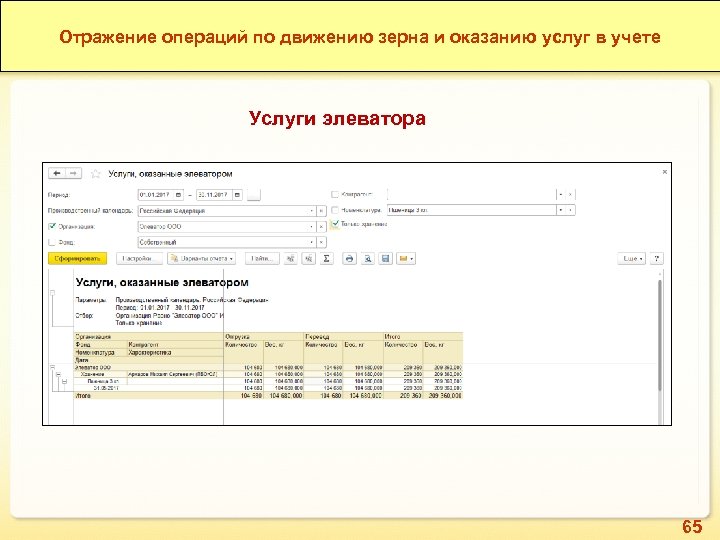Image resolution: width=720 pixels, height=540 pixels.
Task: Open calendar picker for period end date
Action: [x=237, y=195]
